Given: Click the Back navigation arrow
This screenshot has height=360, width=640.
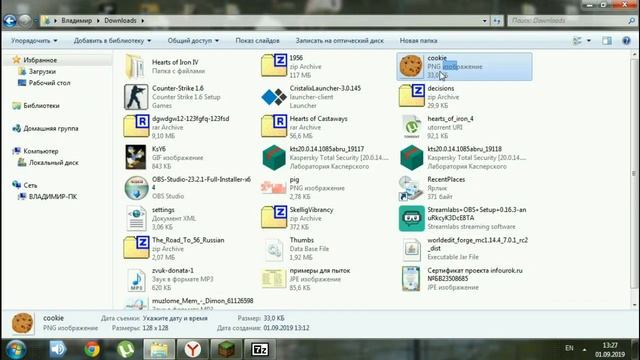Looking at the screenshot, I should pos(10,20).
